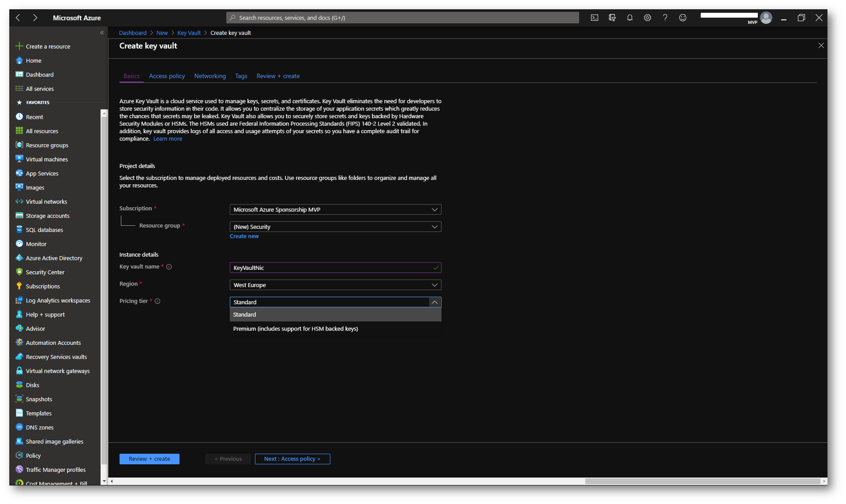Show info tooltip for Key vault name
846x504 pixels.
169,267
